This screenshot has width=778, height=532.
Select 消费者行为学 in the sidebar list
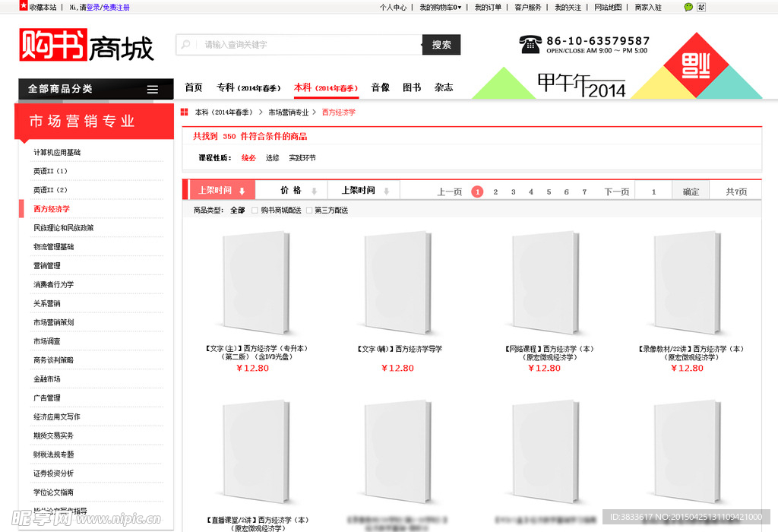[53, 284]
